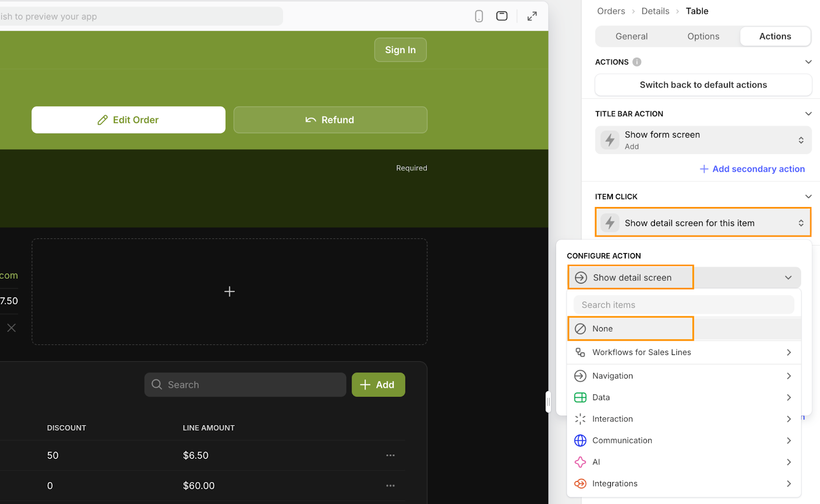
Task: Open the Show form screen action dropdown
Action: (x=703, y=140)
